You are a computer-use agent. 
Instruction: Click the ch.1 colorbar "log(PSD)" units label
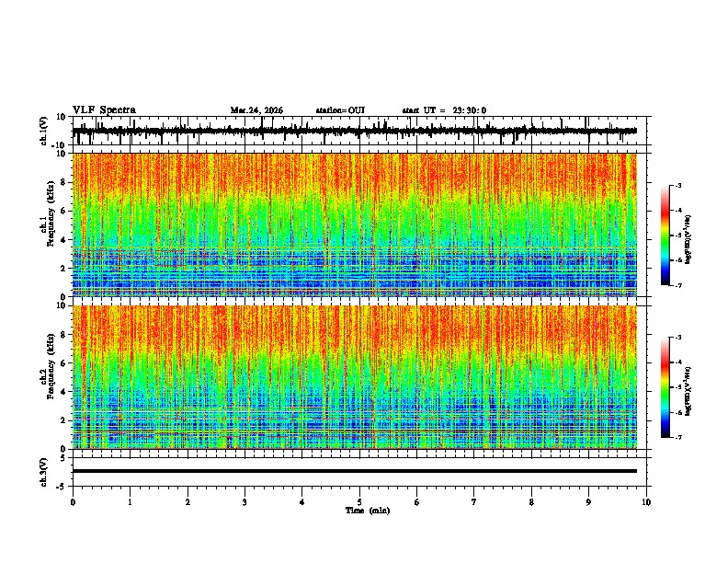click(x=688, y=240)
